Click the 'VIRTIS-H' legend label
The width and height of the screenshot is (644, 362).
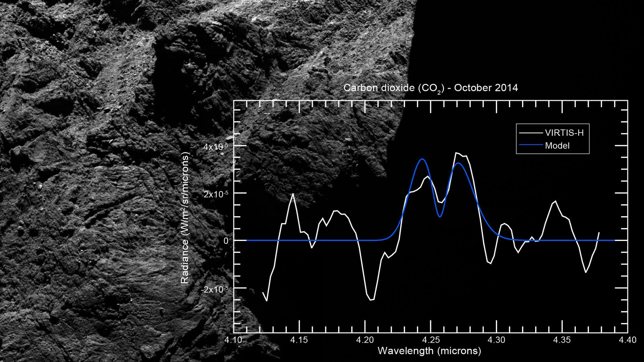[x=564, y=133]
